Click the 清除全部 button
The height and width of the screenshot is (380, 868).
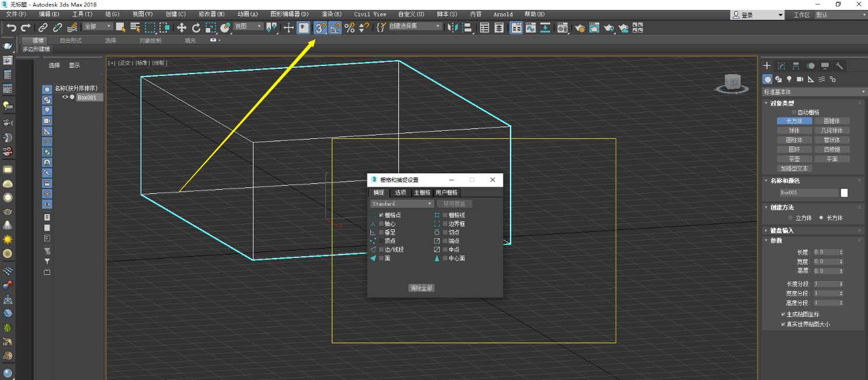click(x=421, y=288)
